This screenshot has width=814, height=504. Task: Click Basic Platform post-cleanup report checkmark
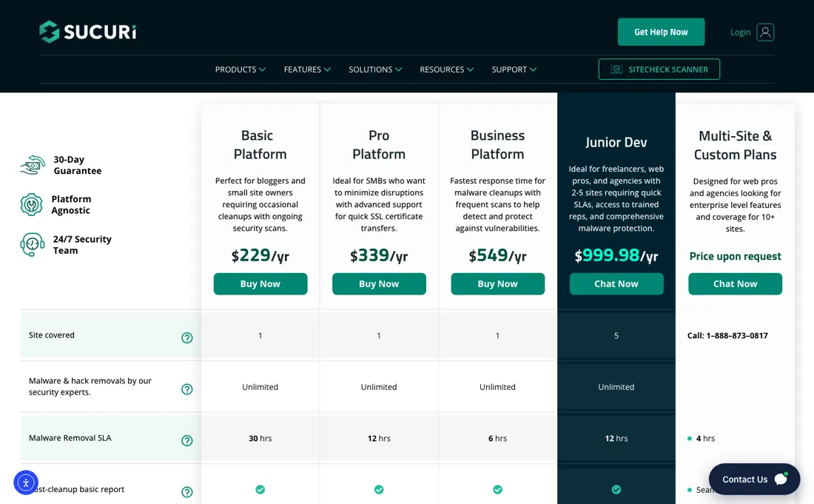tap(260, 489)
